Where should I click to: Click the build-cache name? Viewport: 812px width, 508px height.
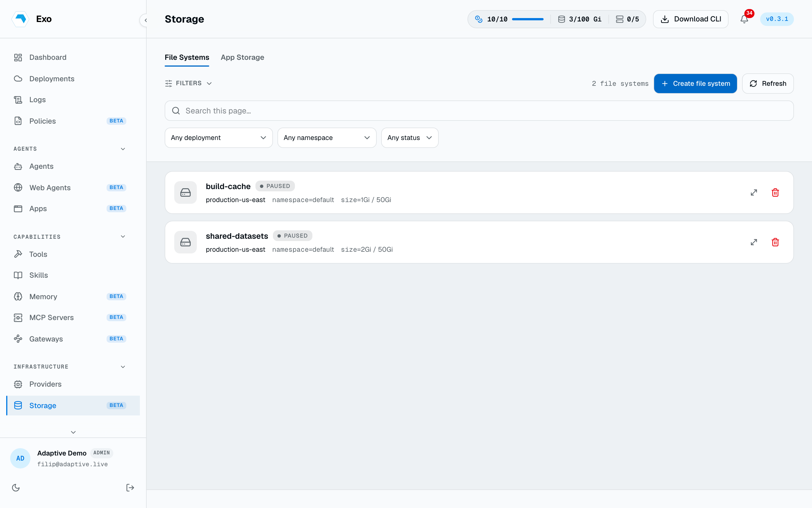[228, 187]
